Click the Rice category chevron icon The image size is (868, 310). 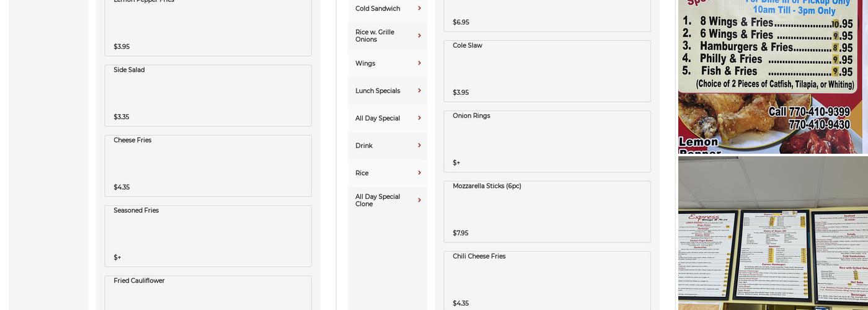pos(419,173)
